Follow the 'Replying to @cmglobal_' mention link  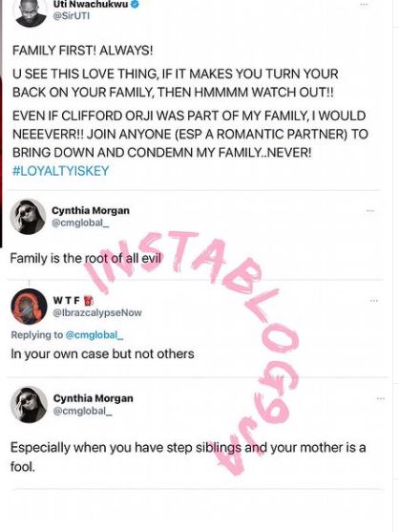pos(94,335)
